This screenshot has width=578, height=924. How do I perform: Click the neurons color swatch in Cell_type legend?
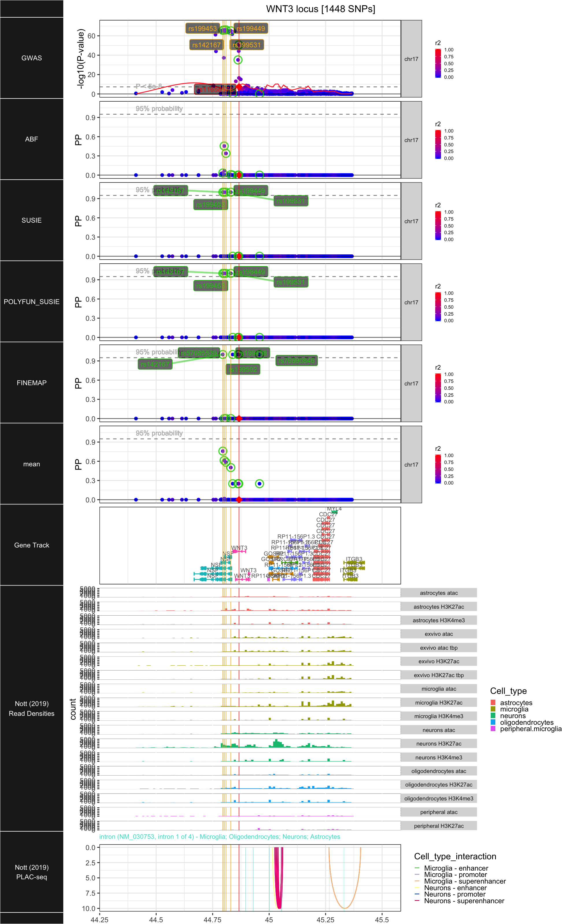493,716
